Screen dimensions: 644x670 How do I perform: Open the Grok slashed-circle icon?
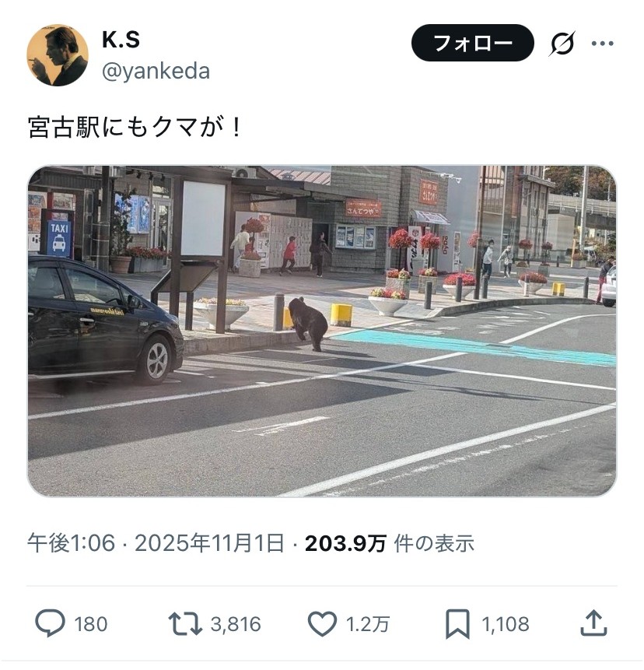[562, 43]
